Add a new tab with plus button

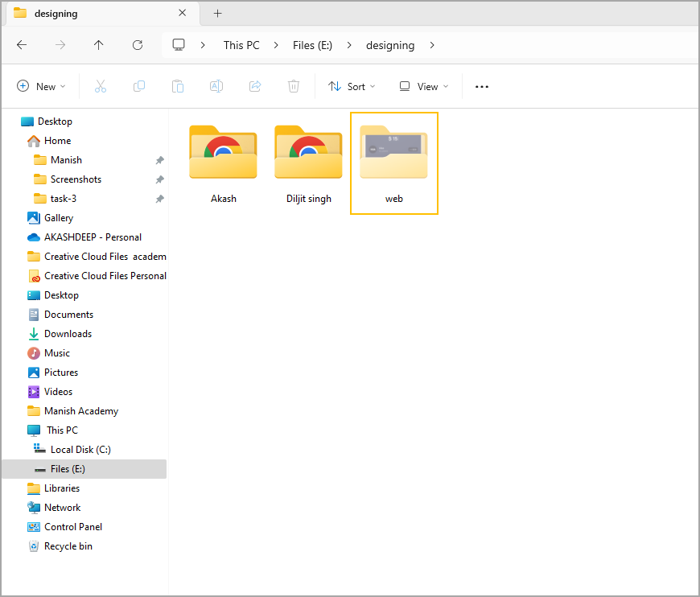tap(217, 13)
